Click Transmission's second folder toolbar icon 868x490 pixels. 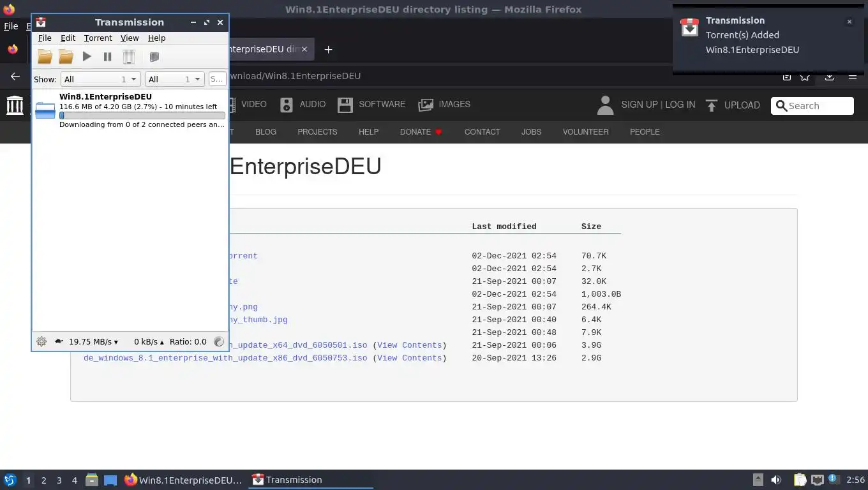(x=66, y=57)
